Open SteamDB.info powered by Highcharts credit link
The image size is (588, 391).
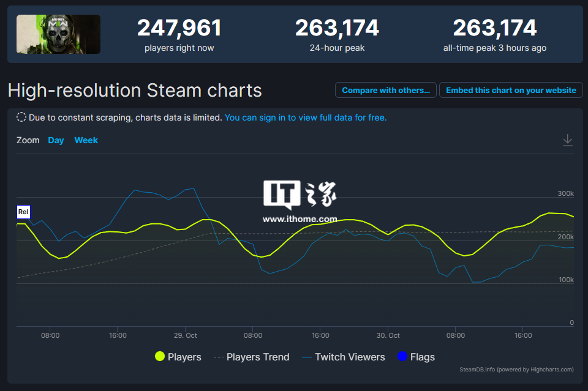[x=516, y=370]
